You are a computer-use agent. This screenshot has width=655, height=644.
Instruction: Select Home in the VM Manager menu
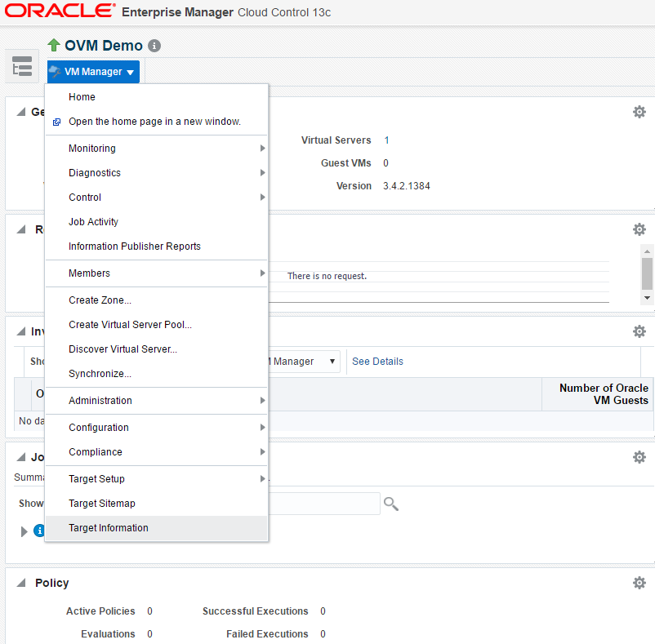click(x=156, y=97)
